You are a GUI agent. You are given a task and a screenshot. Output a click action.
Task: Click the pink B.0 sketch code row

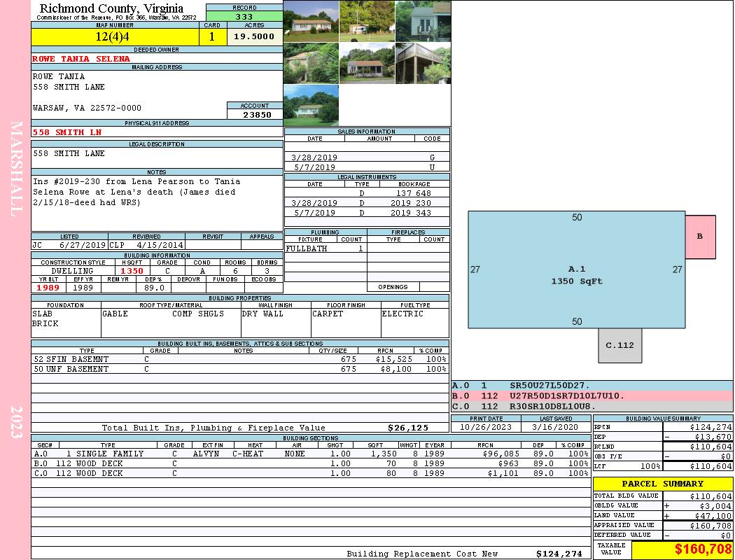click(x=591, y=395)
